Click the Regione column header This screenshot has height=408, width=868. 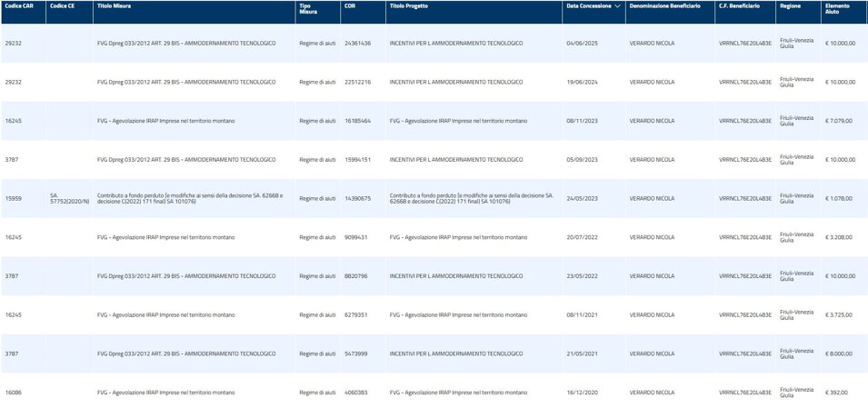pyautogui.click(x=790, y=5)
